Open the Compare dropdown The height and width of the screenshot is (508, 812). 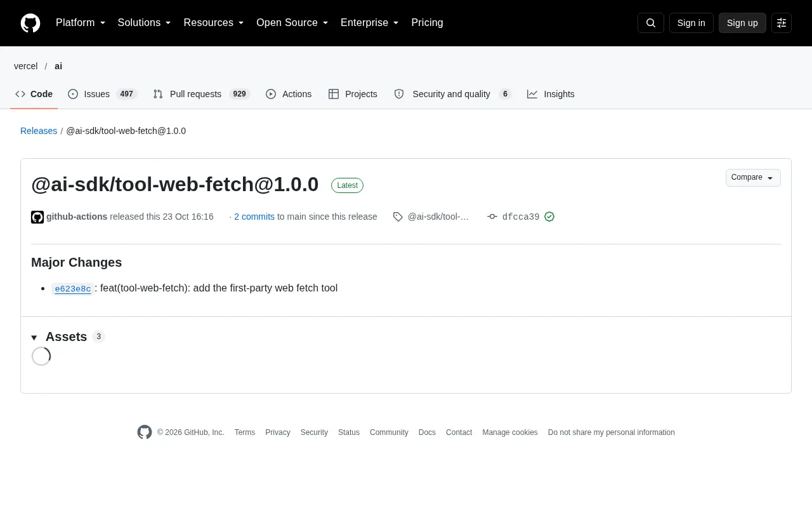pos(753,178)
